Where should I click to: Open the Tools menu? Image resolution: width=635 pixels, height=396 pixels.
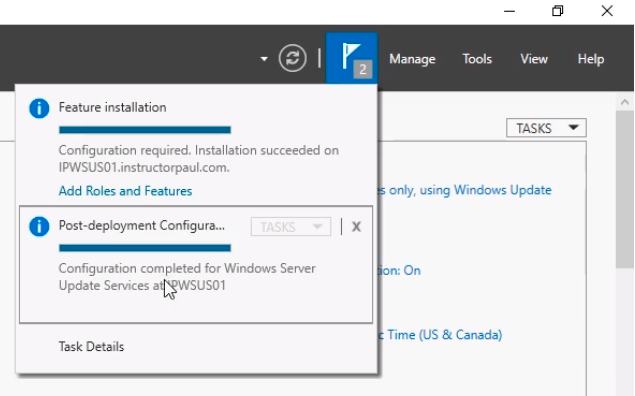pyautogui.click(x=477, y=59)
